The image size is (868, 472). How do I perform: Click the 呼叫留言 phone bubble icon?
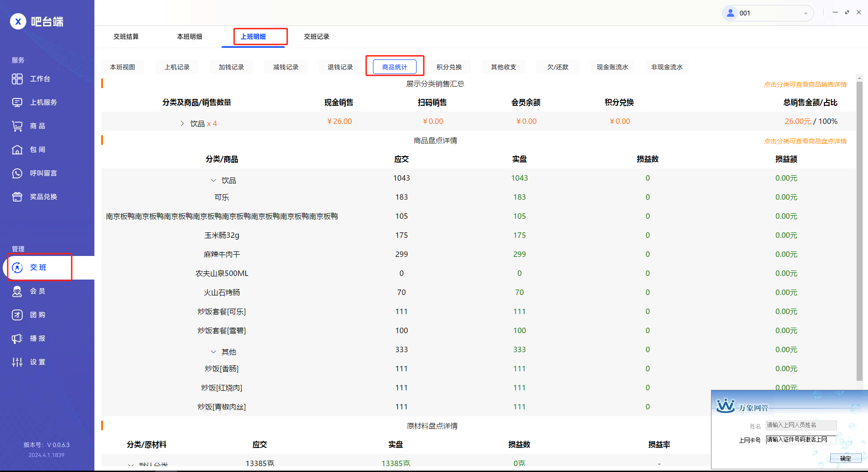(x=17, y=173)
